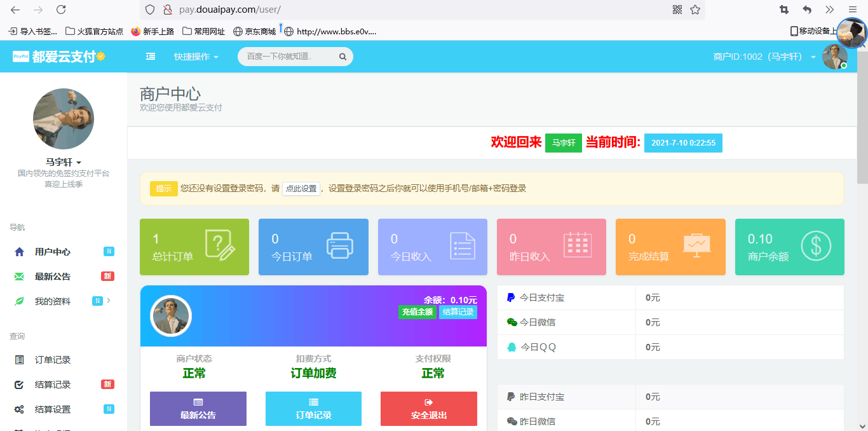Click the 充值余额 button on balance card
The width and height of the screenshot is (868, 431).
tap(417, 311)
